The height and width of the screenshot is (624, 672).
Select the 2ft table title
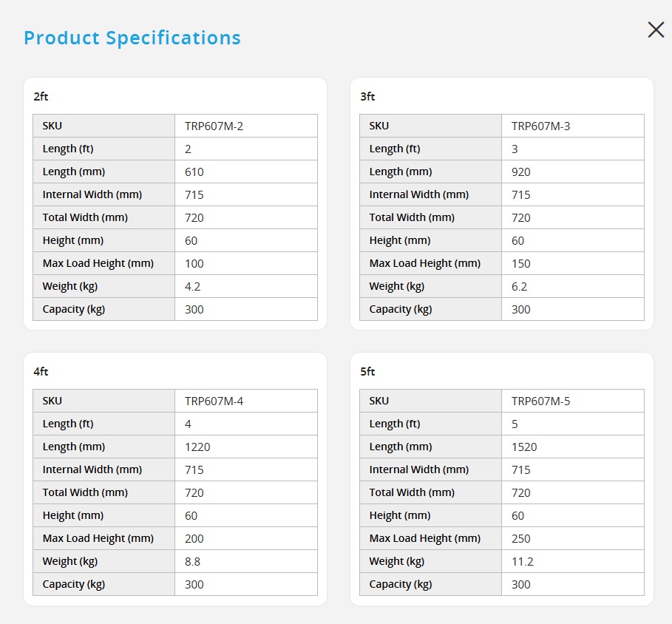coord(41,96)
